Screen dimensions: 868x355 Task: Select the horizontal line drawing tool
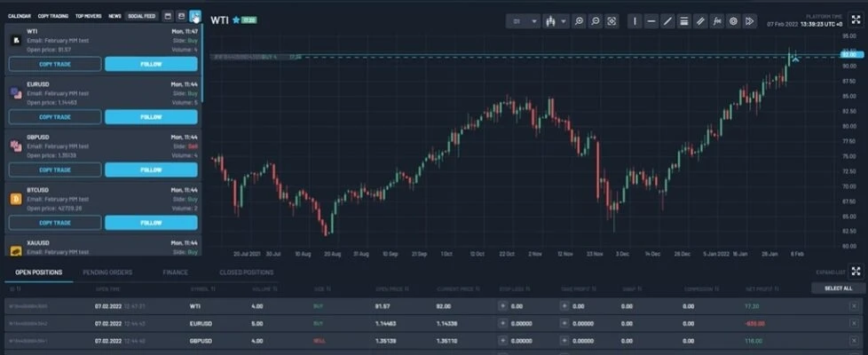pos(651,21)
